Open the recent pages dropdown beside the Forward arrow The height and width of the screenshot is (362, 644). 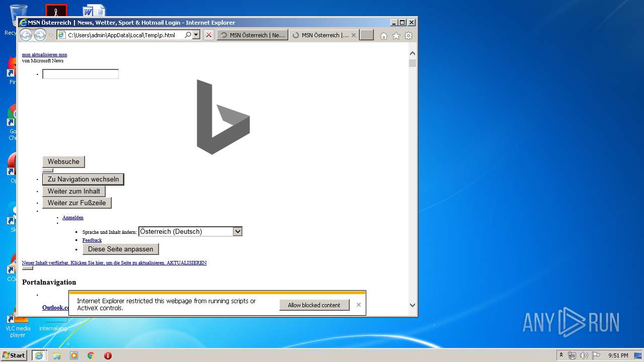tap(51, 35)
